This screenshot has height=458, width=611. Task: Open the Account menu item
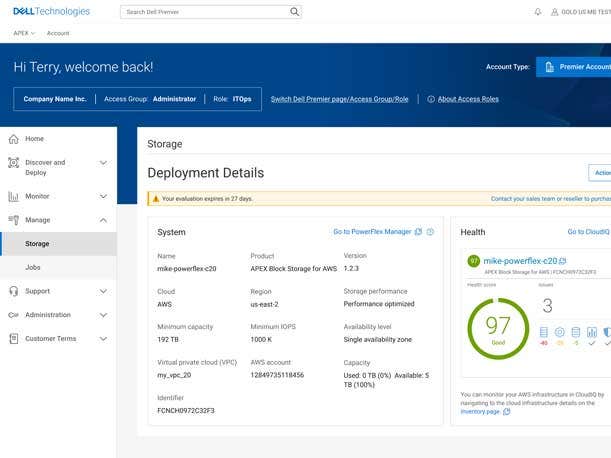click(58, 33)
